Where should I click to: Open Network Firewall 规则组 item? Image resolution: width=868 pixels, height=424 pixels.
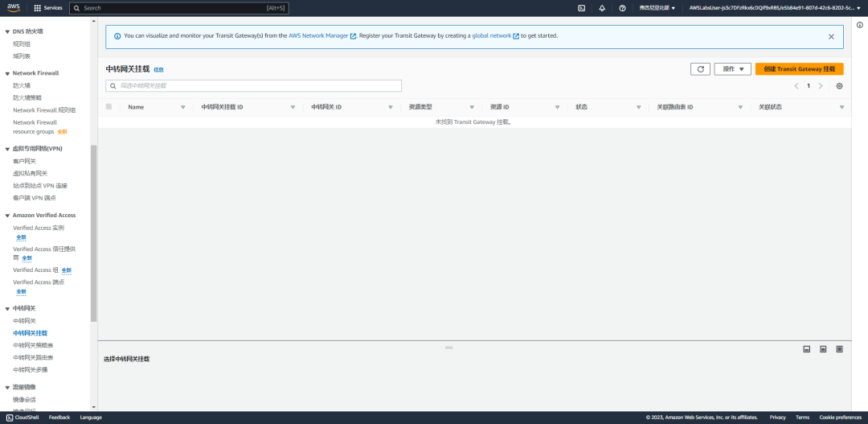[44, 109]
